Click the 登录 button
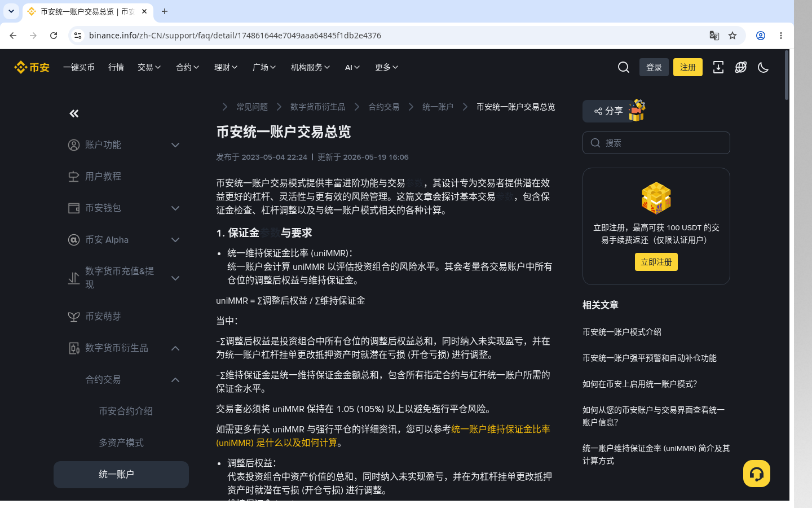Viewport: 812px width, 508px height. coord(654,67)
